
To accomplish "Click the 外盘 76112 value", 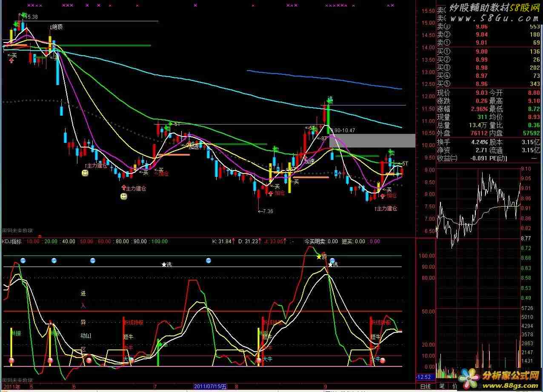I will [480, 133].
